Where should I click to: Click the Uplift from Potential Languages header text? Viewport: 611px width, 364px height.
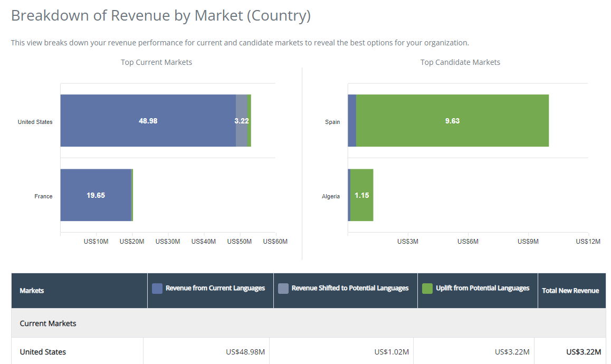pyautogui.click(x=482, y=288)
